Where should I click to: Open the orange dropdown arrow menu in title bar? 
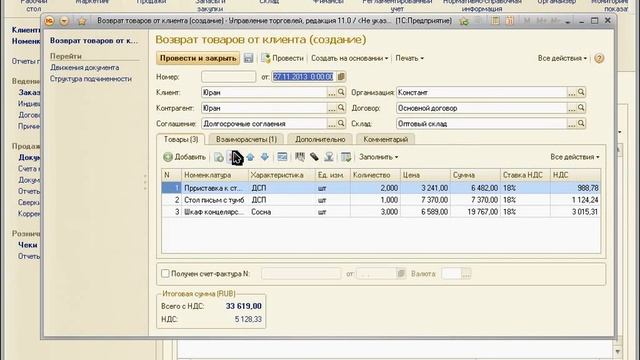pos(64,21)
